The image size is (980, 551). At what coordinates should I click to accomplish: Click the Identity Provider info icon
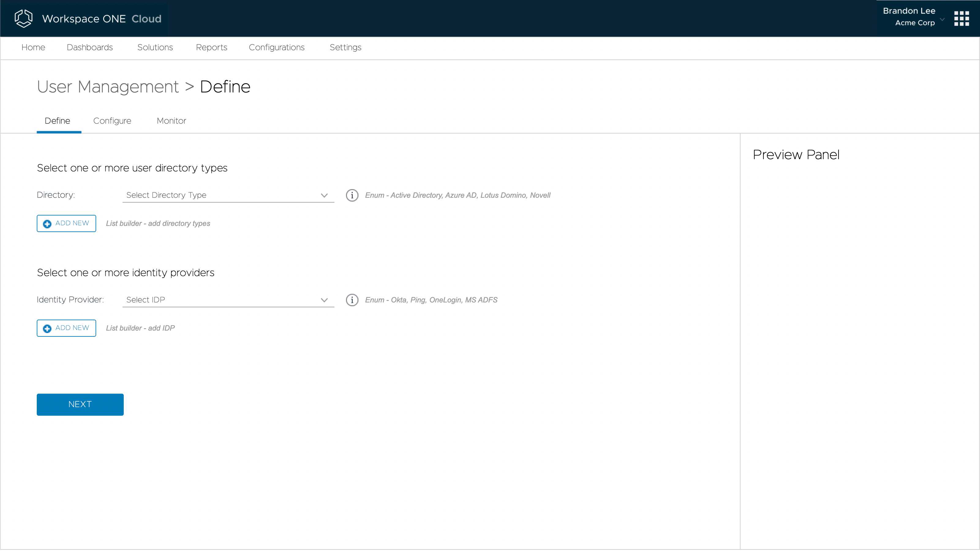click(352, 300)
